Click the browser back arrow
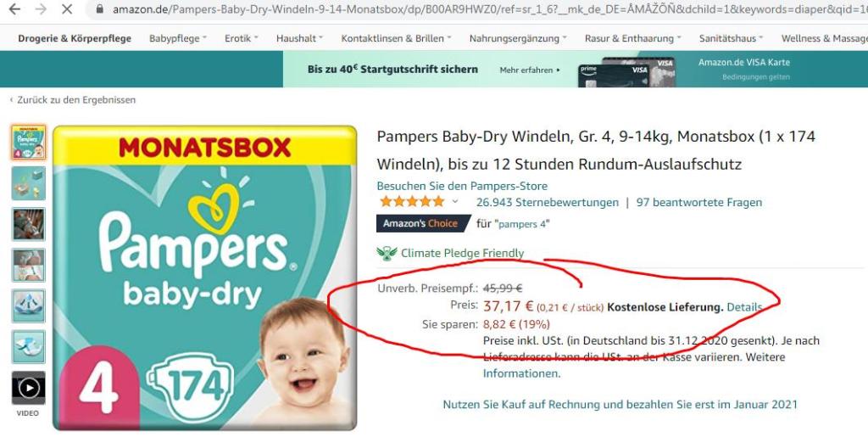868x437 pixels. click(15, 9)
